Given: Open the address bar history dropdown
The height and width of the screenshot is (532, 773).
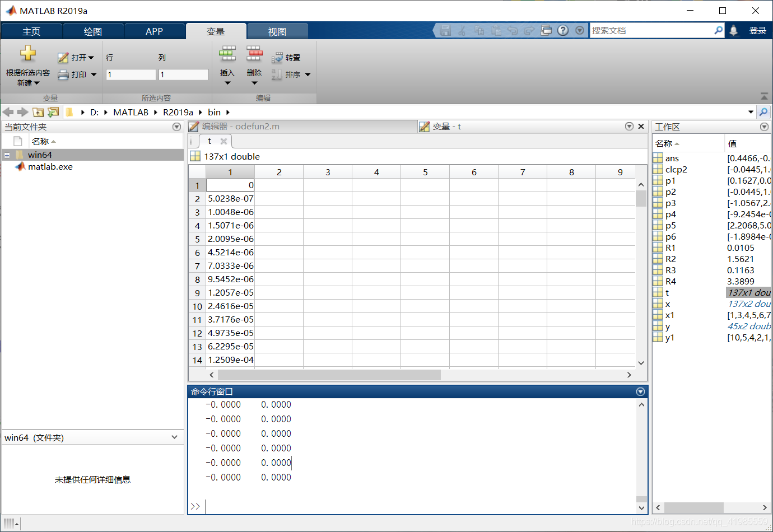Looking at the screenshot, I should pyautogui.click(x=751, y=112).
